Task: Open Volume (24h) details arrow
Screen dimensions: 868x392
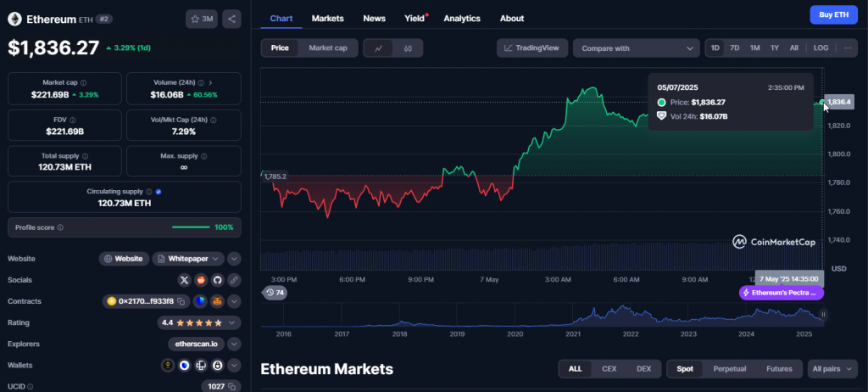Action: coord(210,82)
